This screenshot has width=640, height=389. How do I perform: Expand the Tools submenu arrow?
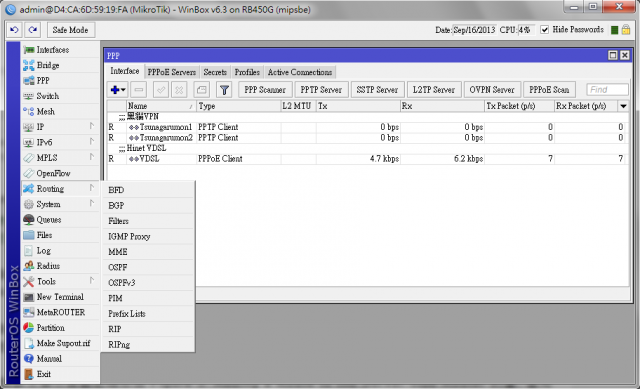92,280
